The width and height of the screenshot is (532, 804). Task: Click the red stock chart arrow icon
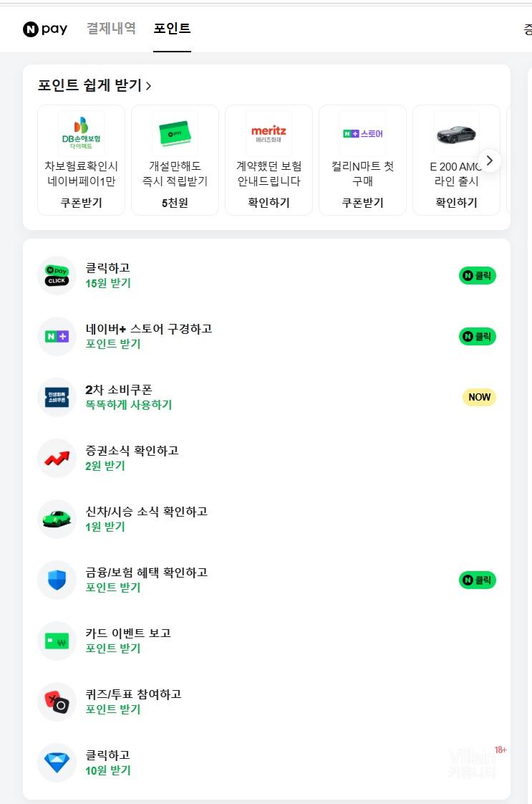pos(57,458)
